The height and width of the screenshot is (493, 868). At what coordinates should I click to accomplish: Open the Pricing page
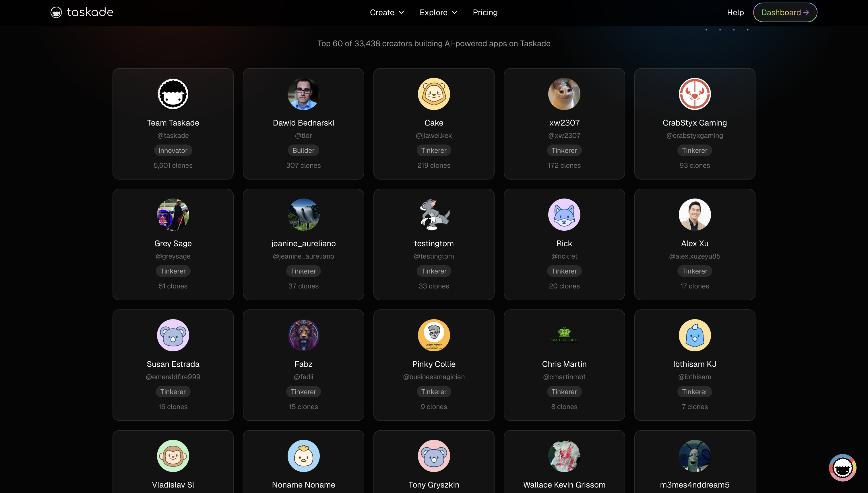[x=485, y=13]
